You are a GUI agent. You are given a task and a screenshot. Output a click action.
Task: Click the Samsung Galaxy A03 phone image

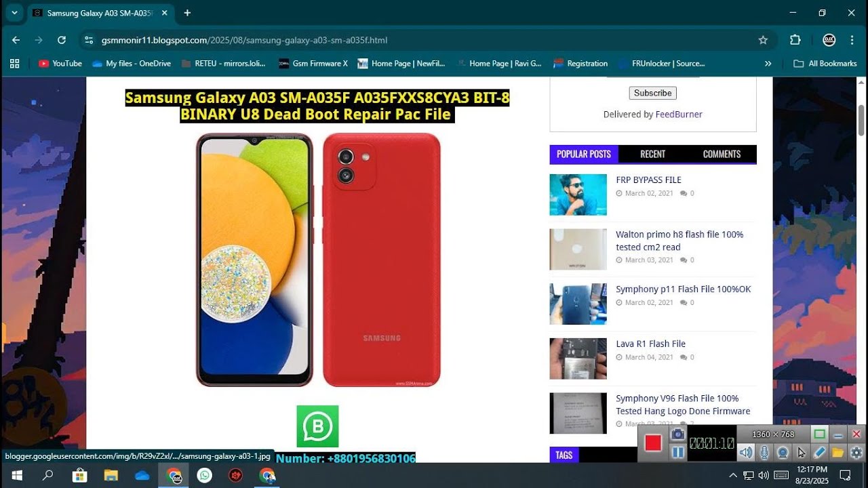[x=318, y=260]
